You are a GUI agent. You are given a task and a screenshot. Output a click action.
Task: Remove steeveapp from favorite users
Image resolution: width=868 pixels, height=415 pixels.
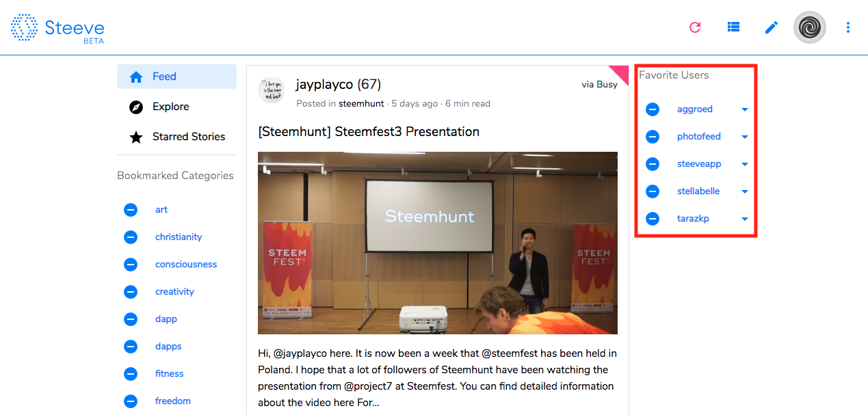point(653,164)
